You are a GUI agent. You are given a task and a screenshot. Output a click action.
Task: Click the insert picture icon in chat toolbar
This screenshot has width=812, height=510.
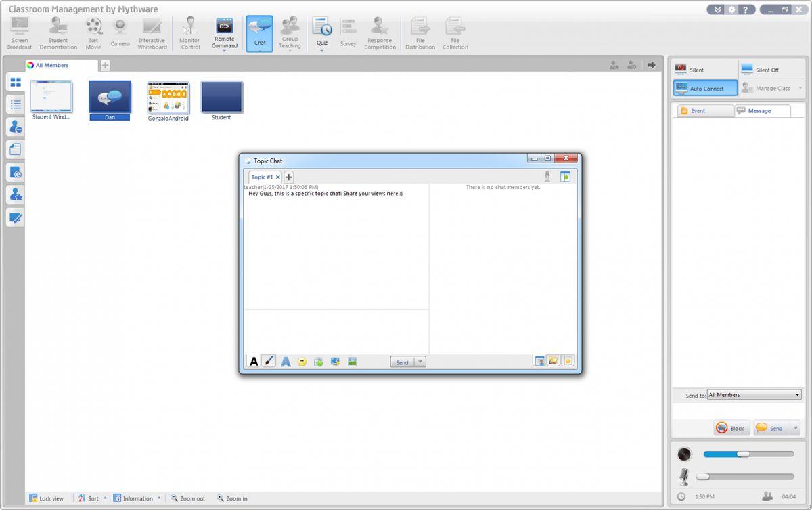tap(352, 362)
